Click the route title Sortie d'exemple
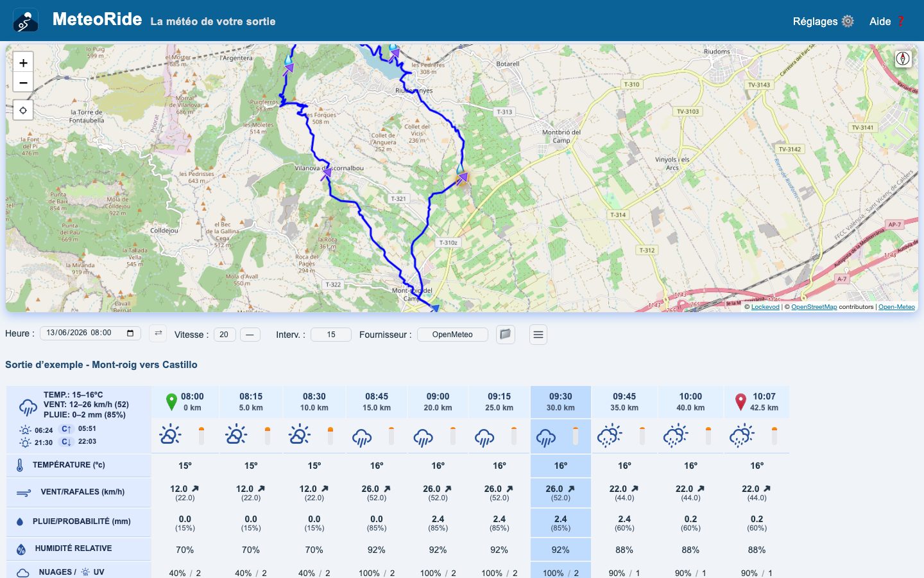924x578 pixels. tap(101, 364)
